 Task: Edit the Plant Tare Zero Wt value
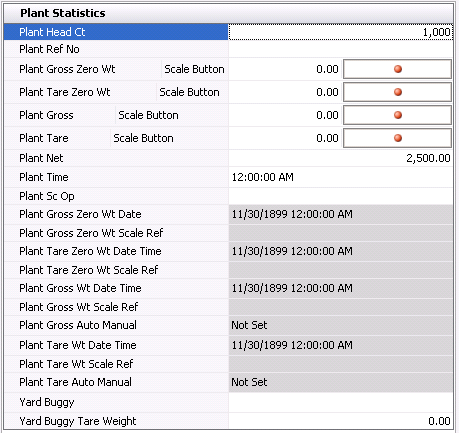(285, 92)
